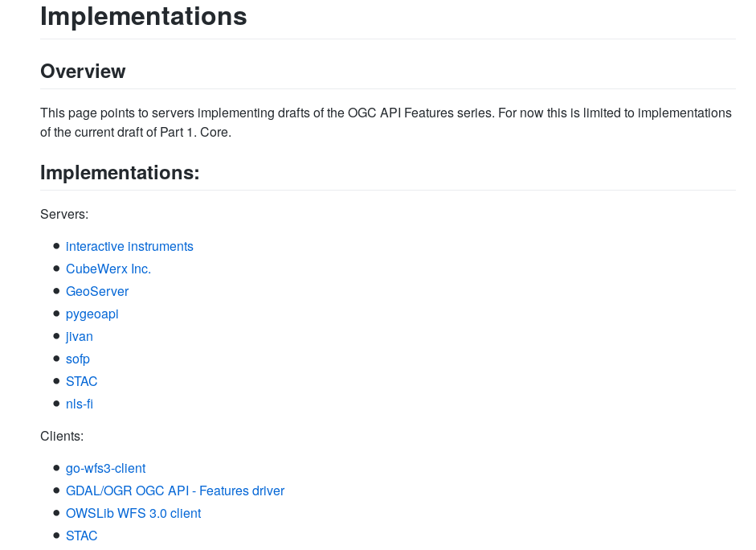Click the "Clients:" list label
Viewport: 756px width, 550px height.
(62, 437)
